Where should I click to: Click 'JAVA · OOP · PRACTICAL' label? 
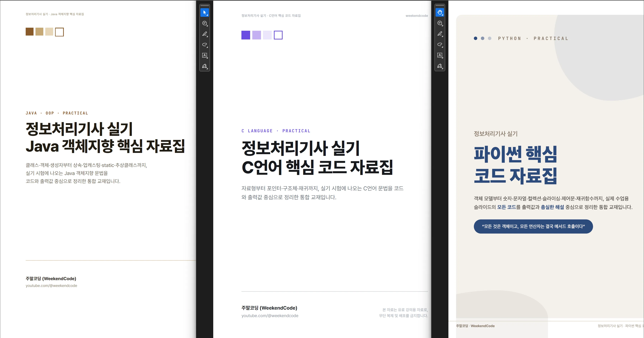(x=57, y=113)
